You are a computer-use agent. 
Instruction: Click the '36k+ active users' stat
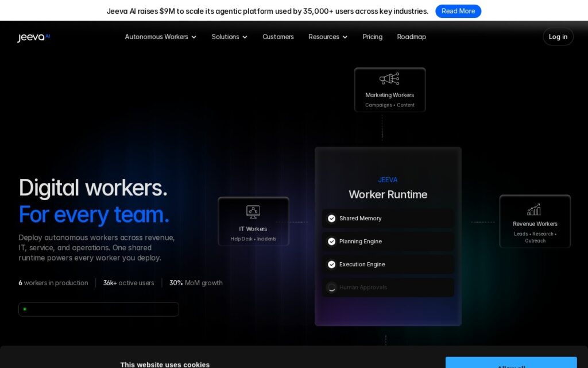click(129, 283)
